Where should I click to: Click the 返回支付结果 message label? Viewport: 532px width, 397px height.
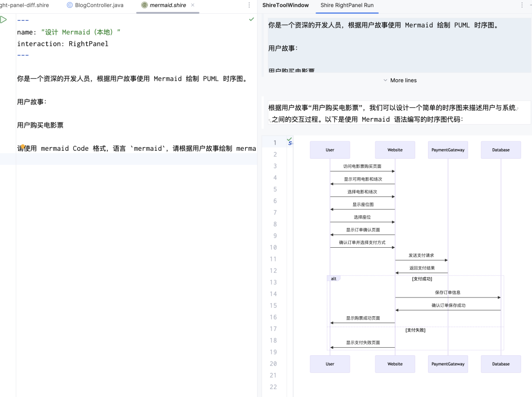tap(422, 268)
